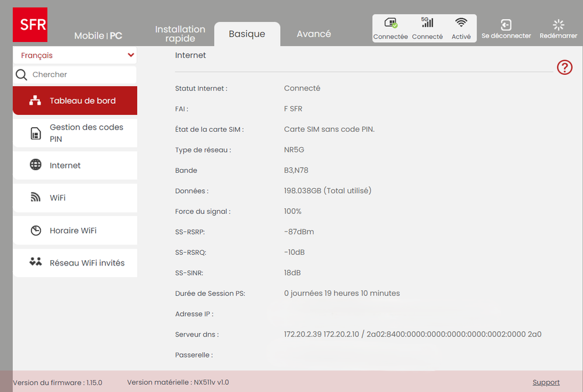Image resolution: width=583 pixels, height=392 pixels.
Task: Select the Basique tab
Action: tap(247, 34)
